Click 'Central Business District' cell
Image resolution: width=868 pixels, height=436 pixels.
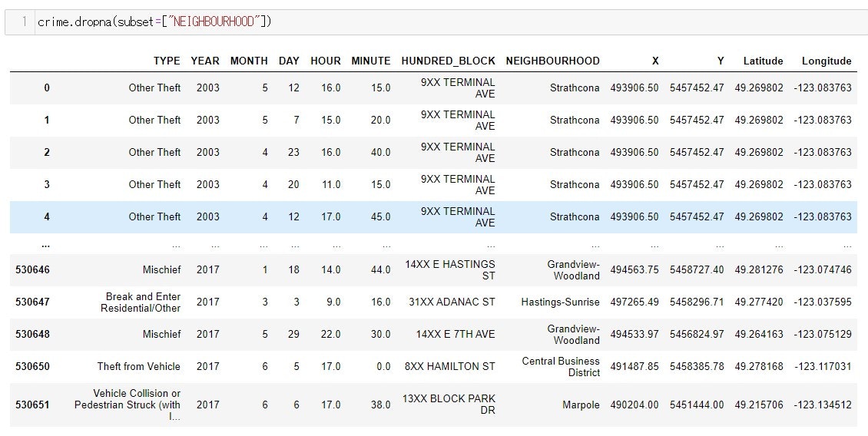click(x=561, y=366)
